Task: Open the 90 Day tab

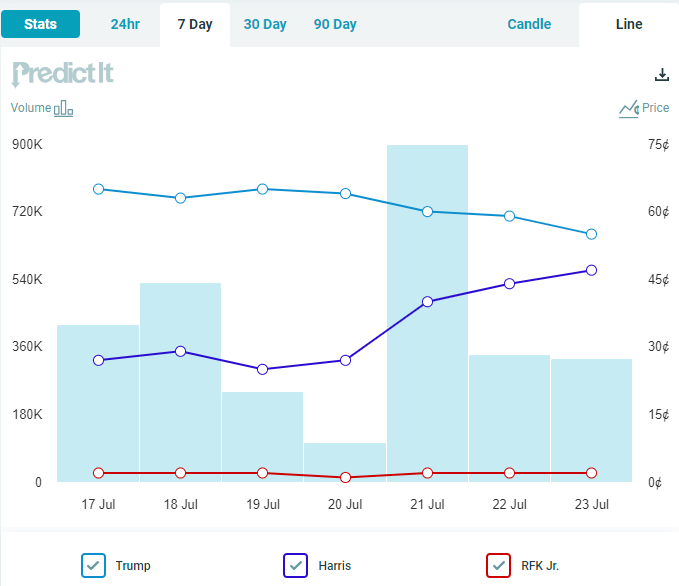Action: coord(335,24)
